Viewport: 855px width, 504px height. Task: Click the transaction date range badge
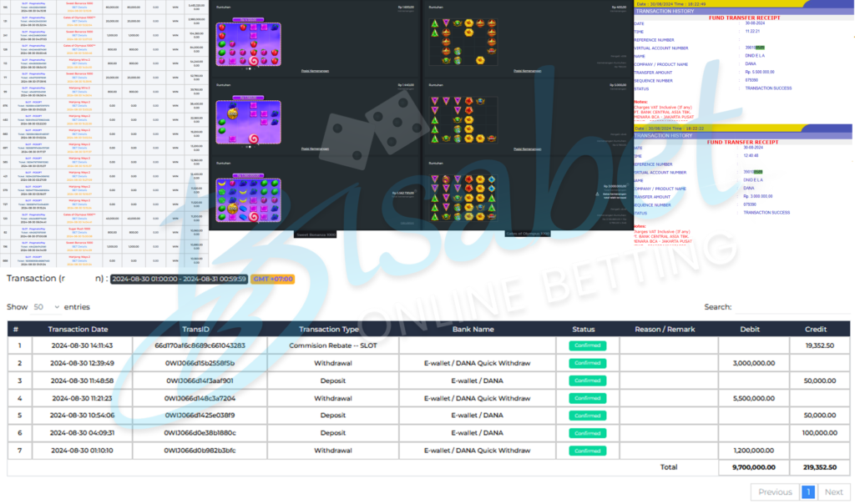point(179,279)
